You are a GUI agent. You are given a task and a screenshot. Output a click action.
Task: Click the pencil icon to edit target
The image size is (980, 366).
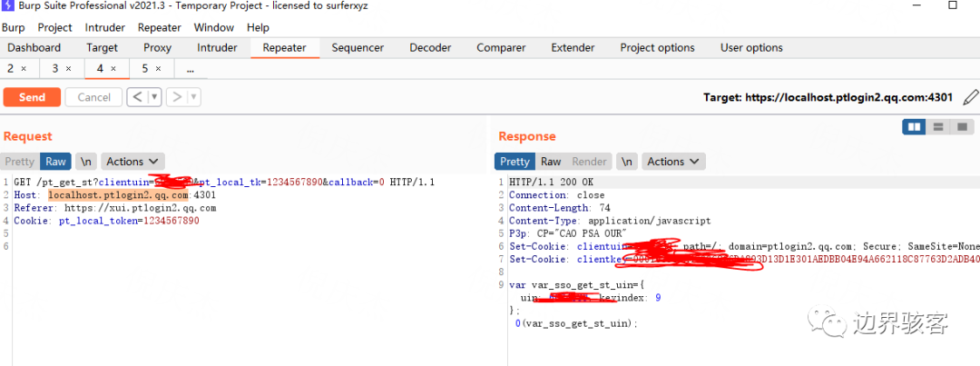click(x=970, y=97)
